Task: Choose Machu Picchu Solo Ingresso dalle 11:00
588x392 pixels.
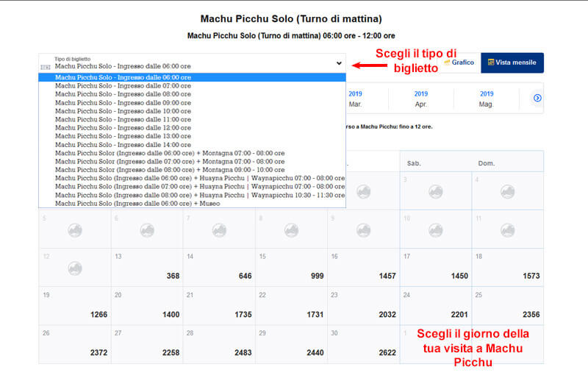Action: click(x=192, y=119)
